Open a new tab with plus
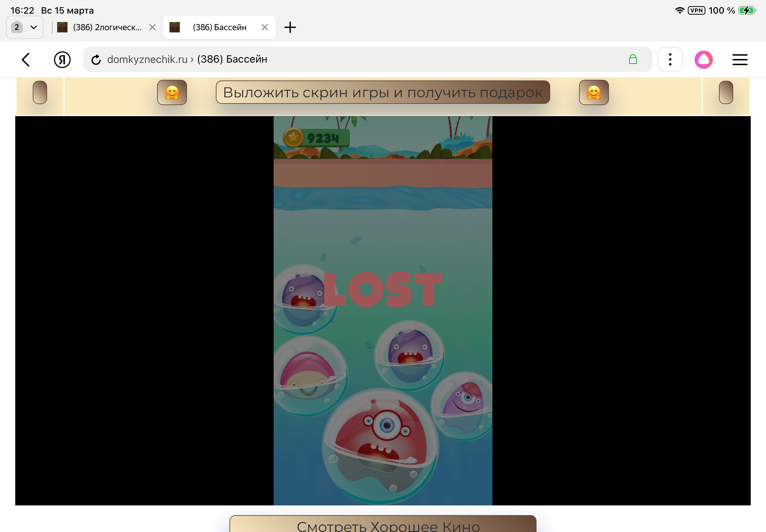Screen dimensions: 766x532 [x=290, y=27]
